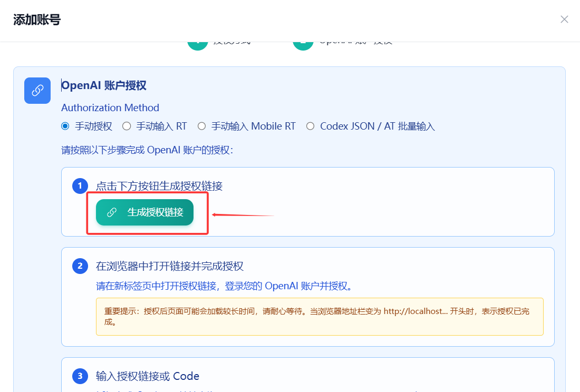
Task: Click the blue link icon beside OpenAI 账户授权
Action: 37,91
